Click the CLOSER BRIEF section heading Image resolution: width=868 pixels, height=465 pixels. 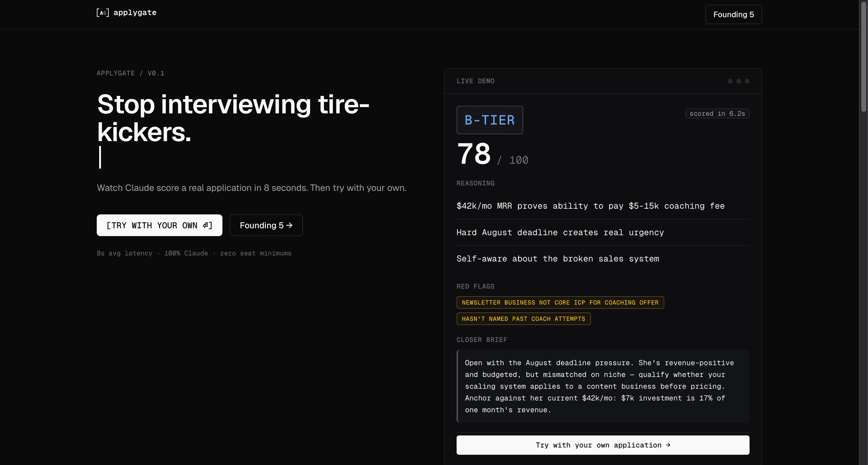tap(482, 340)
